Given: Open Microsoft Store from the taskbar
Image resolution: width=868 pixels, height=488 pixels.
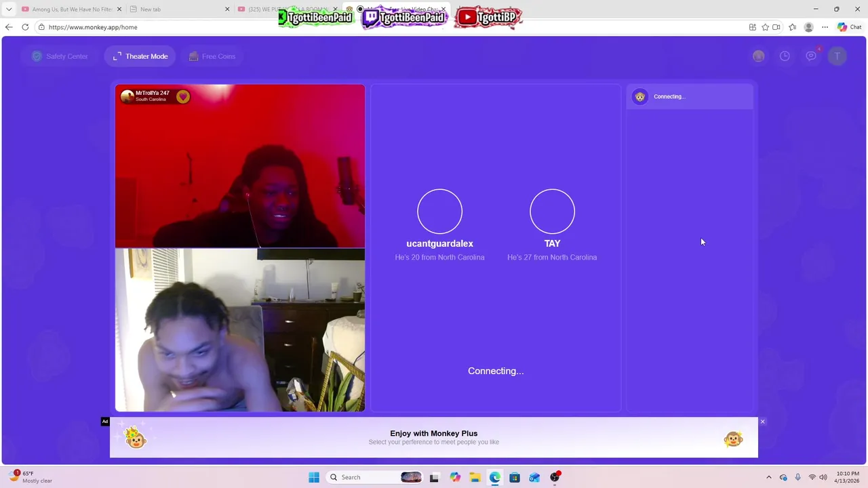Looking at the screenshot, I should point(515,477).
